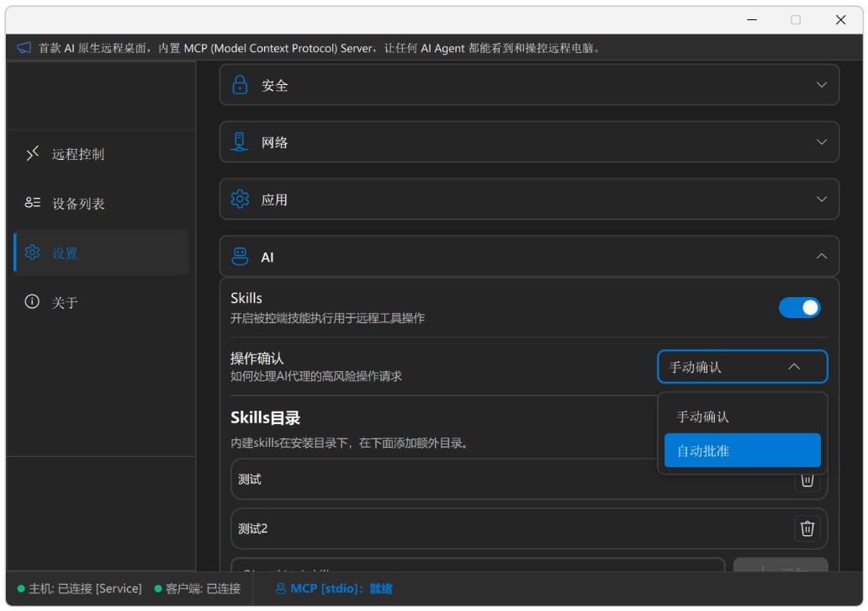This screenshot has height=611, width=868.
Task: Toggle the Skills switch off
Action: pyautogui.click(x=799, y=307)
